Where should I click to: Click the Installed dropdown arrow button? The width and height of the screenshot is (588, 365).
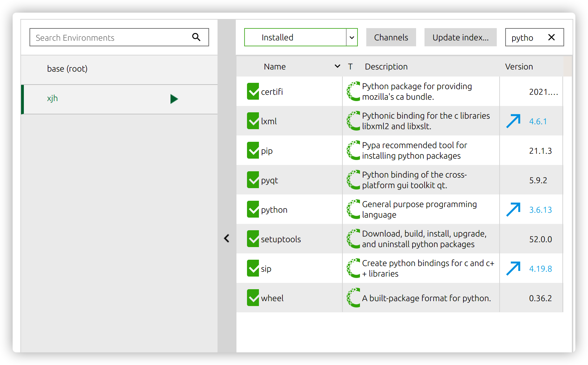(352, 37)
